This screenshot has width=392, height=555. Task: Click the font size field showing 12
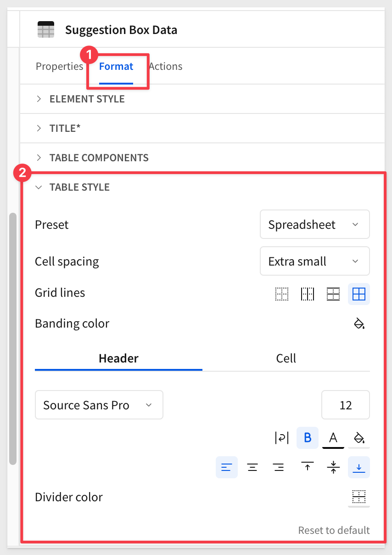[346, 405]
